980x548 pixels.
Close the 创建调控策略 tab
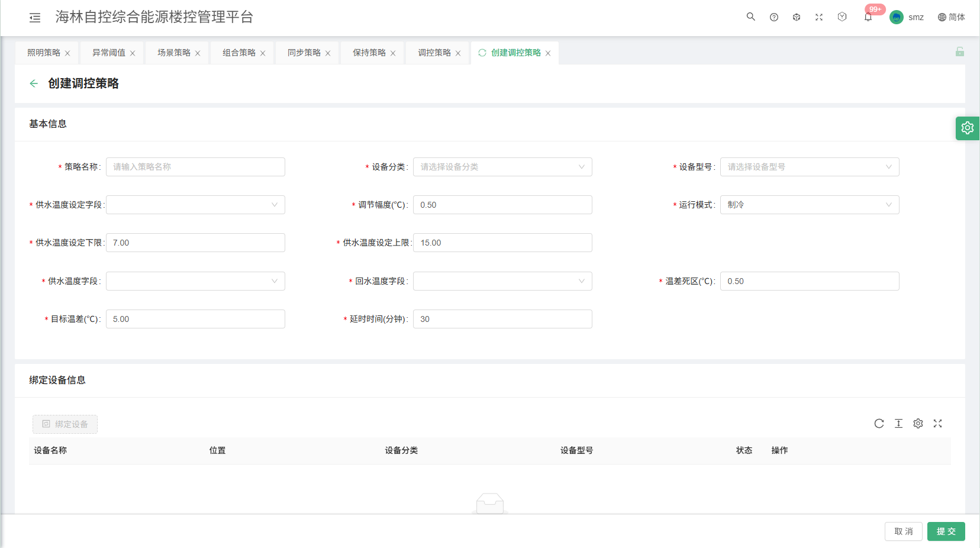548,53
